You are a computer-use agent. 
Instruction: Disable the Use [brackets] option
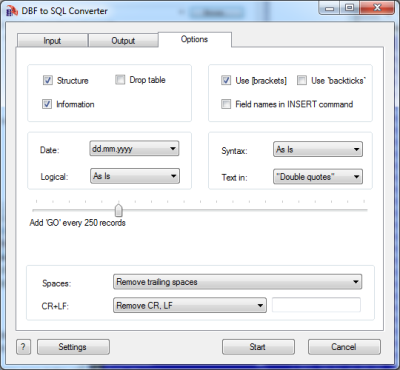coord(226,80)
